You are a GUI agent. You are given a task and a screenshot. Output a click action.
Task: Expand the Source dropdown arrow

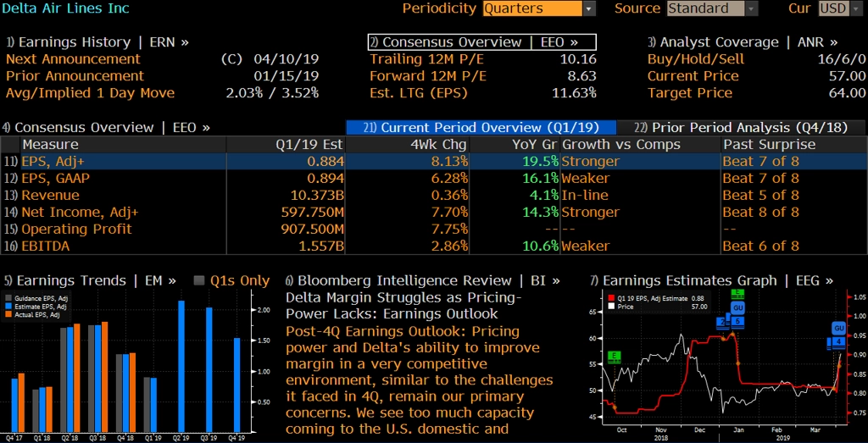(751, 8)
